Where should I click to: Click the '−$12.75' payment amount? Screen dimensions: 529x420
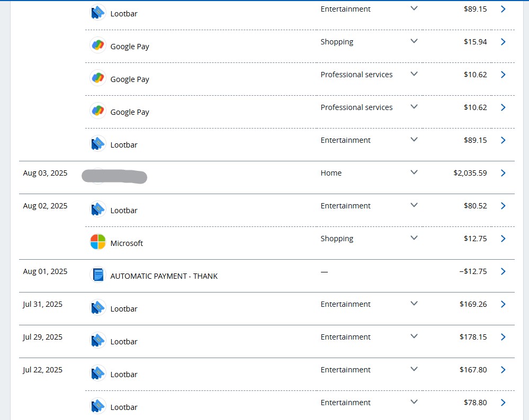[473, 272]
